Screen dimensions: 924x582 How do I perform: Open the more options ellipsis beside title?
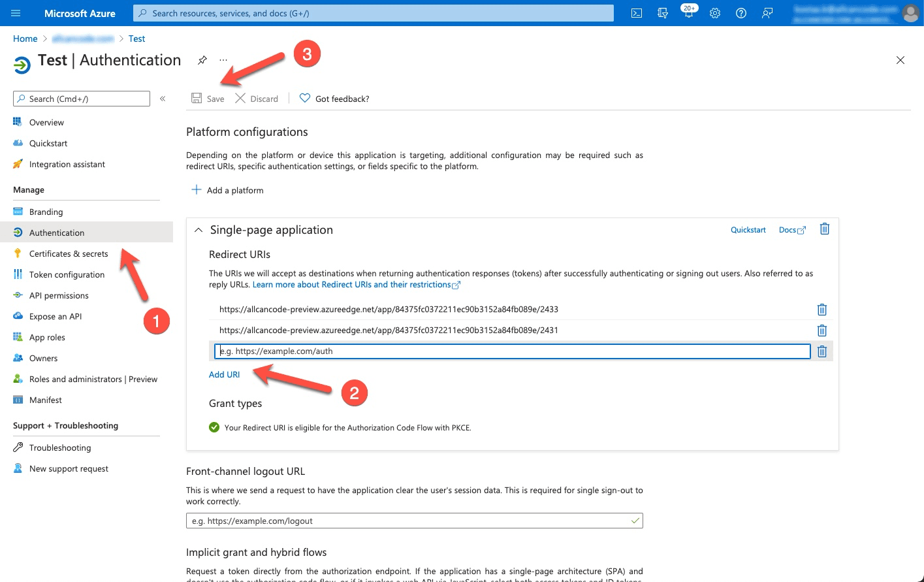point(223,60)
